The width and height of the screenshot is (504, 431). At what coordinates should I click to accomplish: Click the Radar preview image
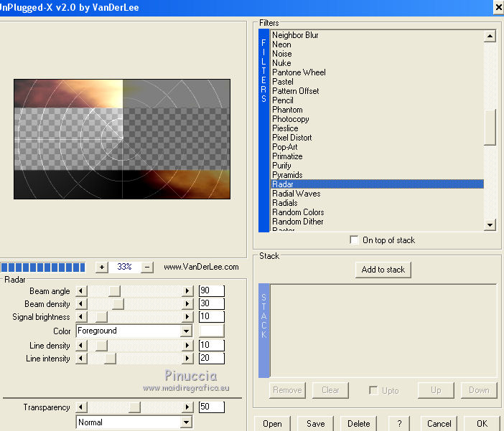click(x=122, y=139)
